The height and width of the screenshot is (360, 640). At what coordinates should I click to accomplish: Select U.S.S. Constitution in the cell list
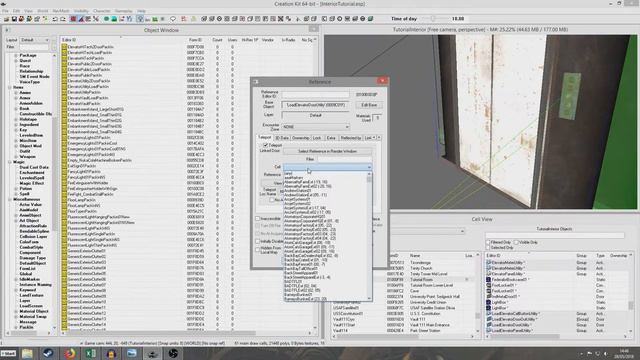pyautogui.click(x=426, y=313)
